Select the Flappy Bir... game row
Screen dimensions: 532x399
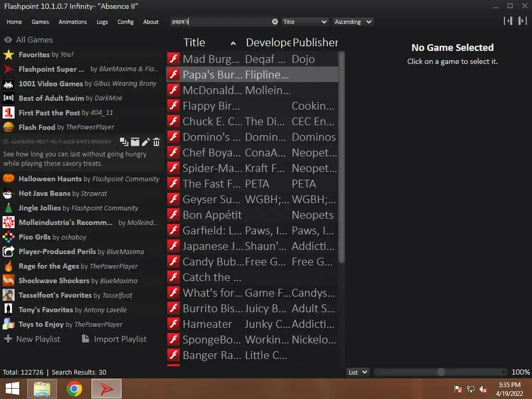coord(252,105)
